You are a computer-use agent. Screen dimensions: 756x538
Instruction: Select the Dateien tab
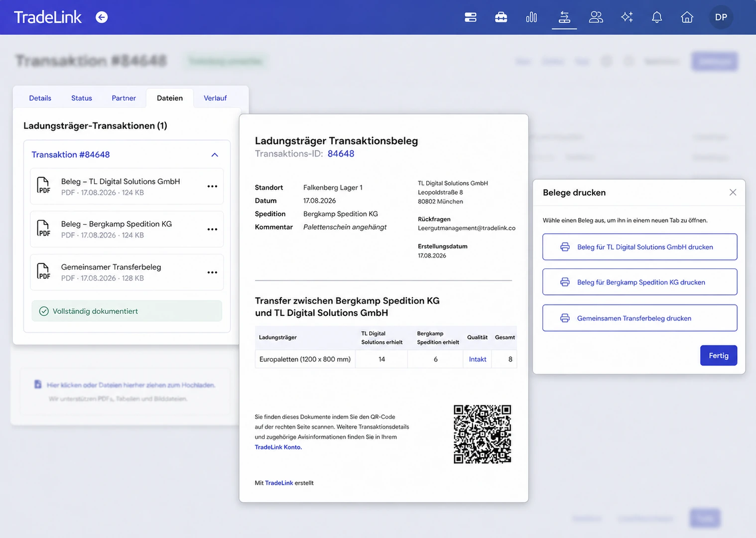point(170,98)
